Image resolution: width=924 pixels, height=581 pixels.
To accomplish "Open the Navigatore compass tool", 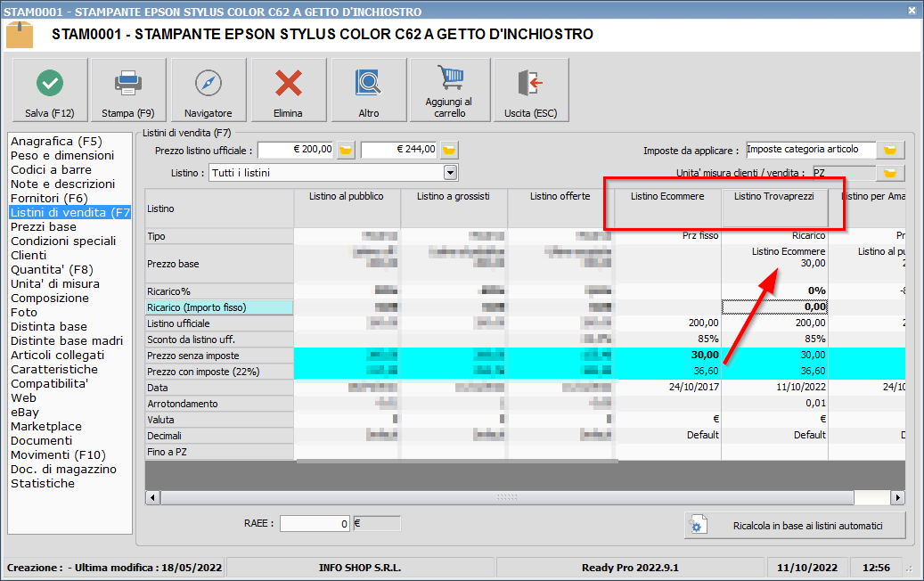I will tap(208, 90).
